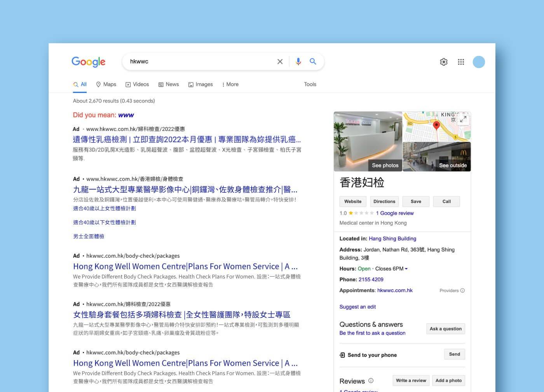Open the ad titled 遺傳性乳癌檢測

pos(187,139)
